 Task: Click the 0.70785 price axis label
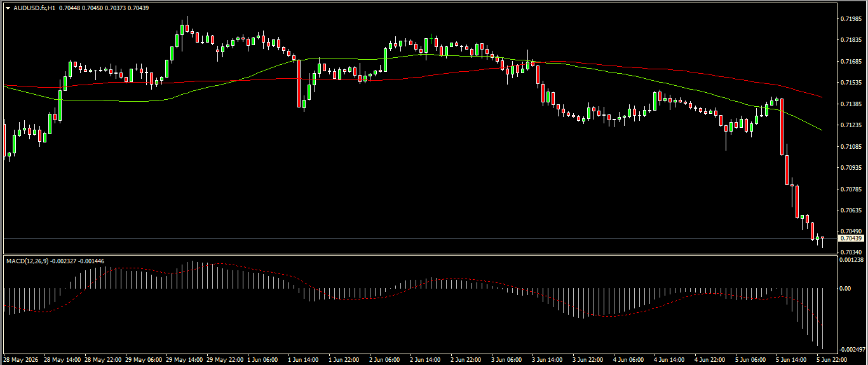[850, 189]
